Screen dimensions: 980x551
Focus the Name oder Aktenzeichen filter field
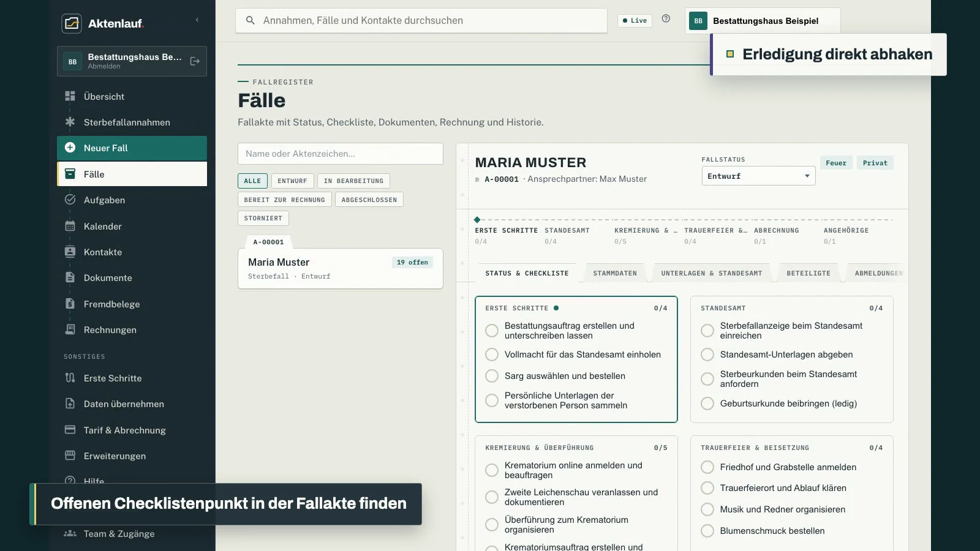[341, 154]
